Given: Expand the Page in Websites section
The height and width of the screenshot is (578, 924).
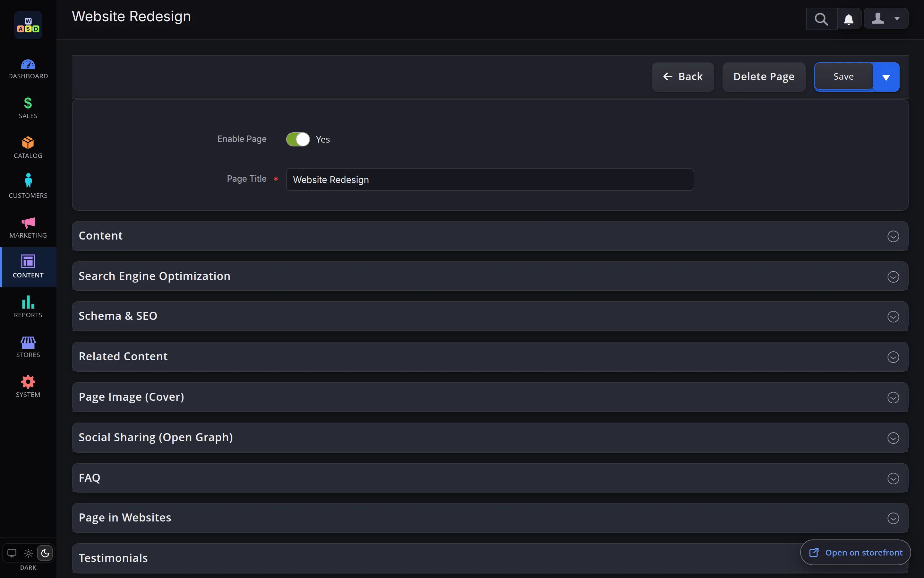Looking at the screenshot, I should click(490, 518).
